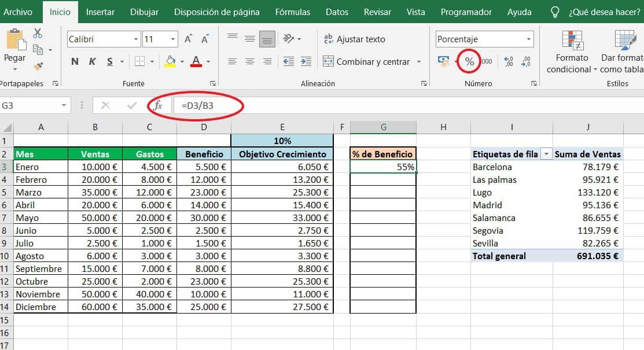Click the decrease indent icon
The image size is (644, 350).
[x=289, y=62]
